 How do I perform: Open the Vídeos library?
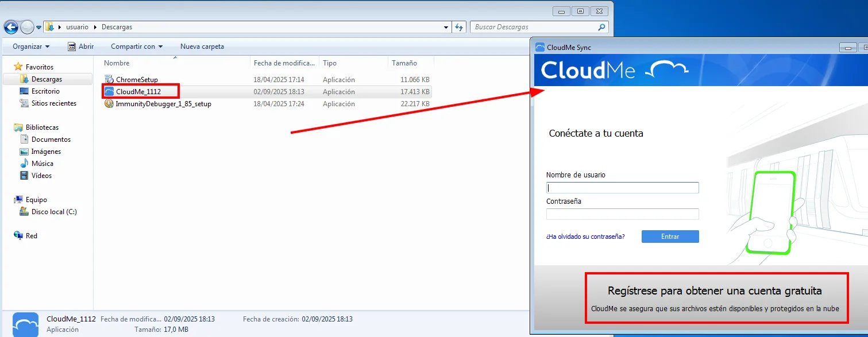click(41, 176)
